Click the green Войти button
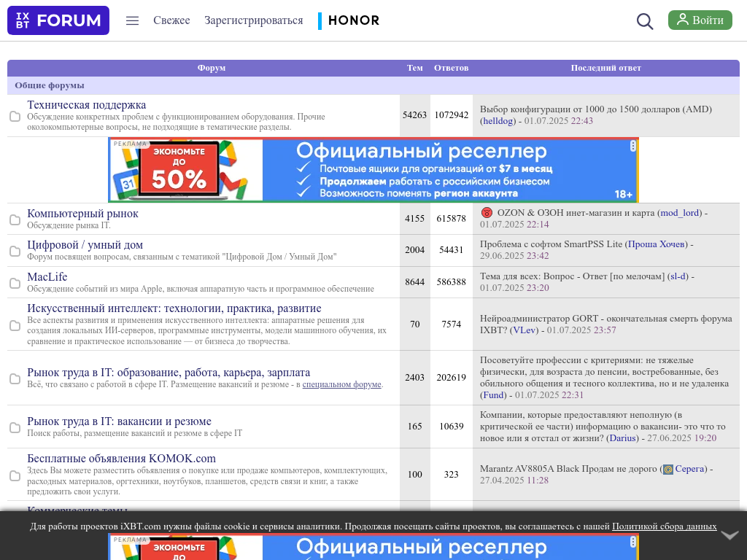The width and height of the screenshot is (747, 560). tap(700, 20)
